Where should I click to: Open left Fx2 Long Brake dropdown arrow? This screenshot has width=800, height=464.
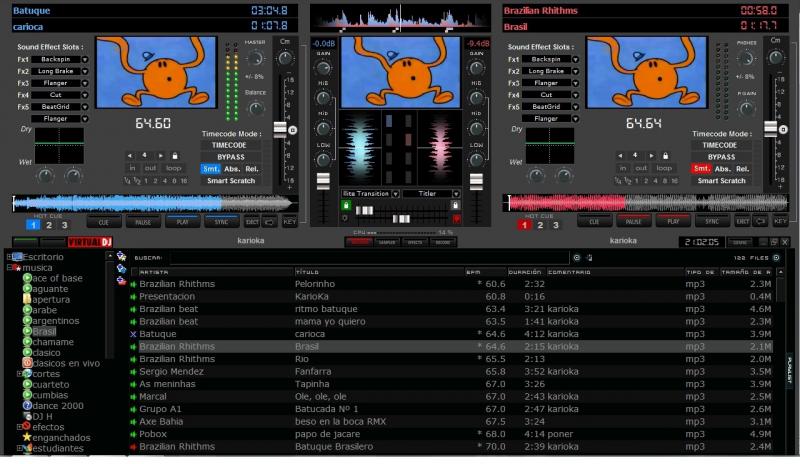(x=85, y=71)
